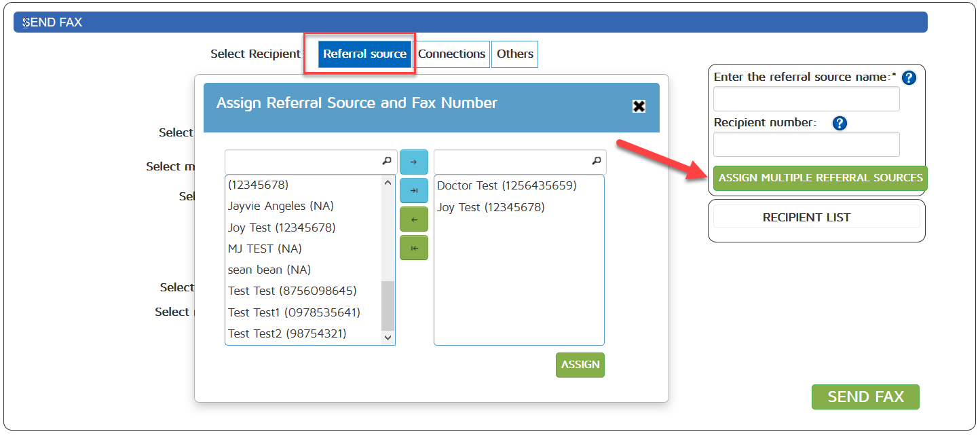Close the Assign Referral Source dialog
The image size is (980, 436).
coord(639,106)
